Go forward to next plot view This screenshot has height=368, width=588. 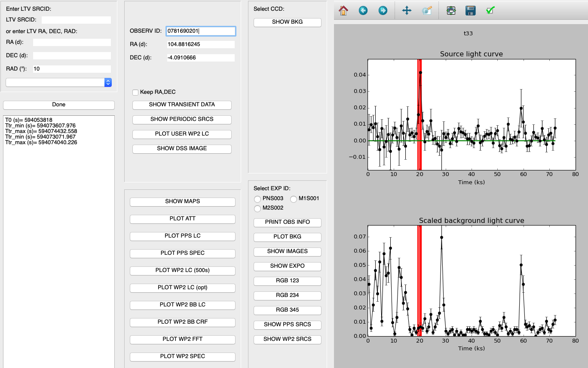[383, 10]
